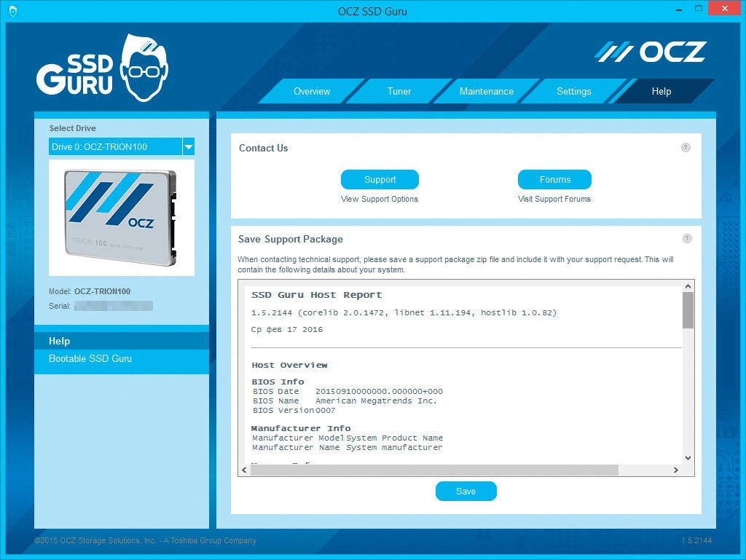Click the scroll-up arrow on the report panel
The height and width of the screenshot is (560, 746).
[688, 285]
